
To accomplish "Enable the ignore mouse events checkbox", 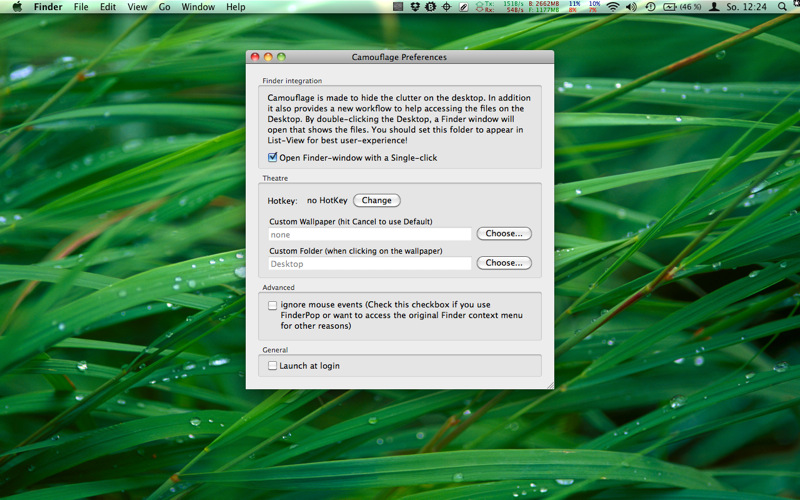I will click(272, 305).
